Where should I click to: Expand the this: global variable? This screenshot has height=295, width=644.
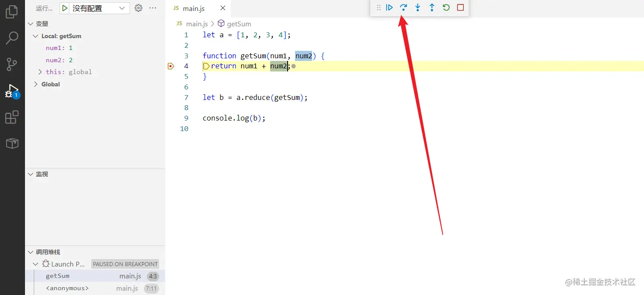tap(40, 72)
